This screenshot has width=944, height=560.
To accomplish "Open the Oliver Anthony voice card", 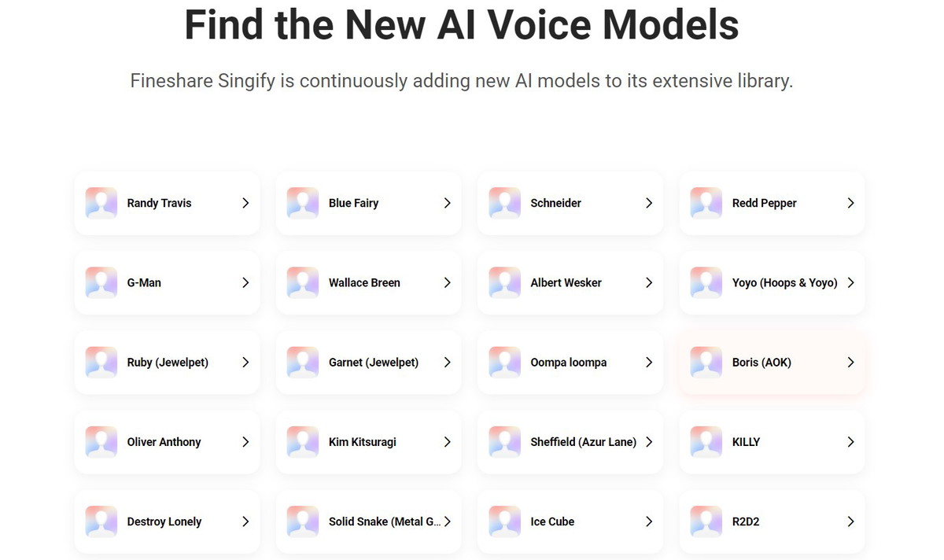I will point(164,442).
